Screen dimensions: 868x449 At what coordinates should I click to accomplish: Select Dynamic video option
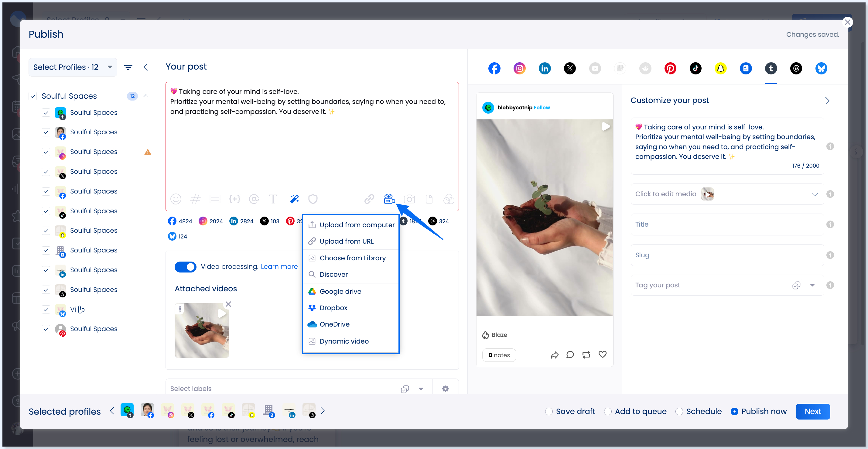tap(351, 341)
